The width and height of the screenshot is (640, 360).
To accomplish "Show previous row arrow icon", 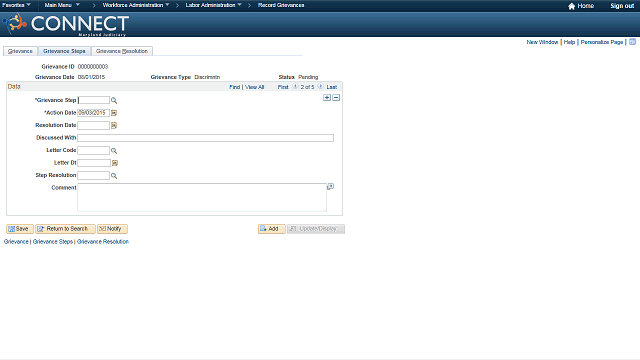I will [x=295, y=87].
